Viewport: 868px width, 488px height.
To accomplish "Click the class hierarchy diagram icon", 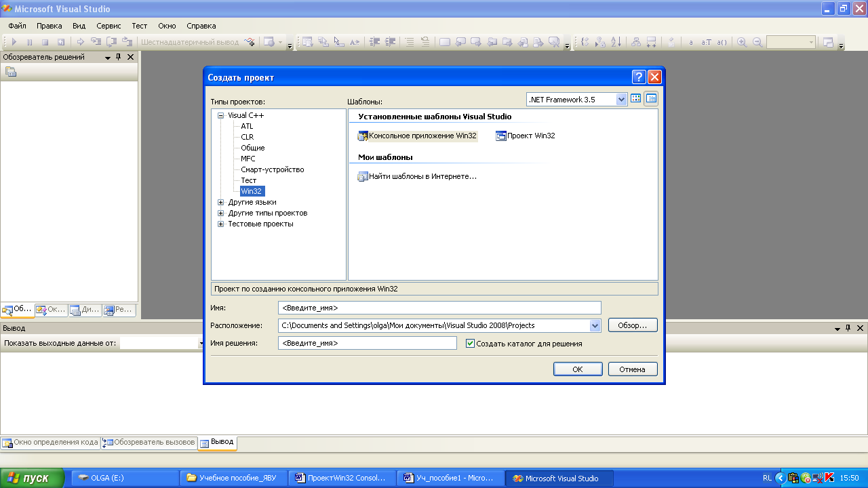I will [636, 42].
